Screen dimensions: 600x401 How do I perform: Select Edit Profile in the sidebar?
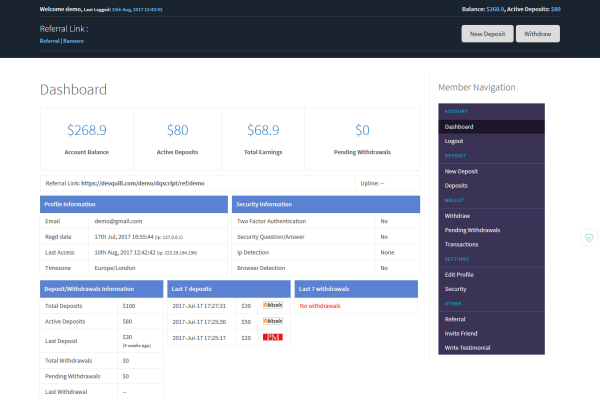460,274
